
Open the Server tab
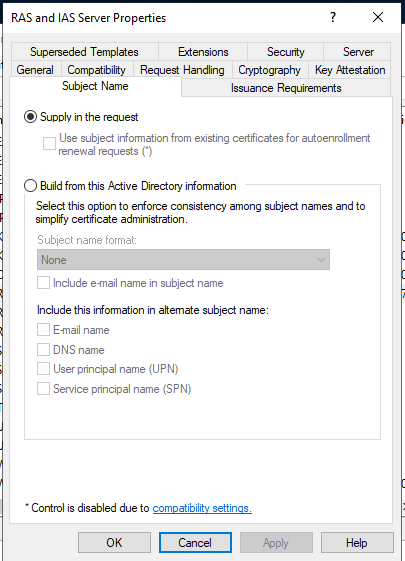pyautogui.click(x=358, y=52)
